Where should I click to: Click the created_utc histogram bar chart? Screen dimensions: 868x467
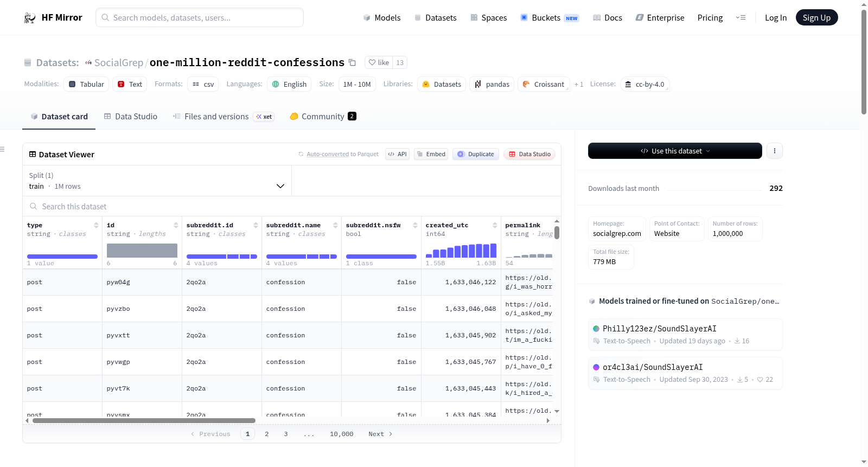pos(461,250)
